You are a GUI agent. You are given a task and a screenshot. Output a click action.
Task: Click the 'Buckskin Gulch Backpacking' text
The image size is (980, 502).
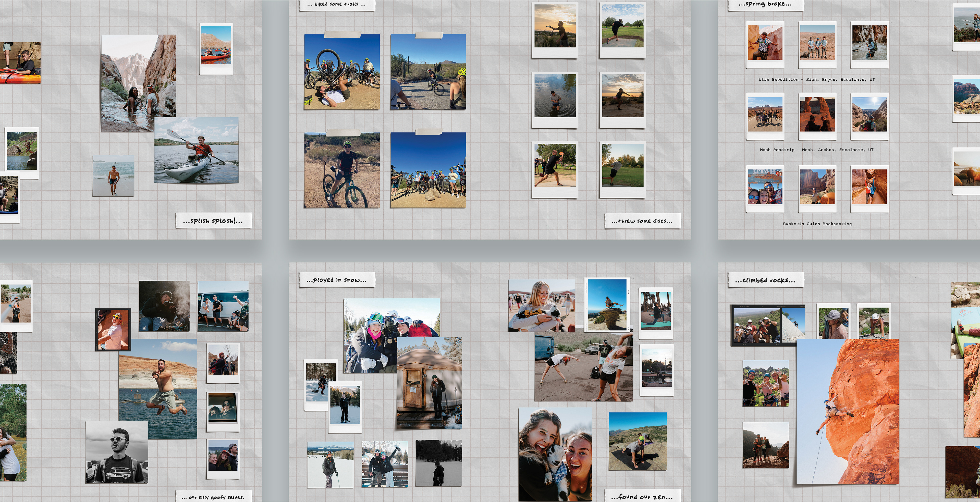(x=817, y=224)
